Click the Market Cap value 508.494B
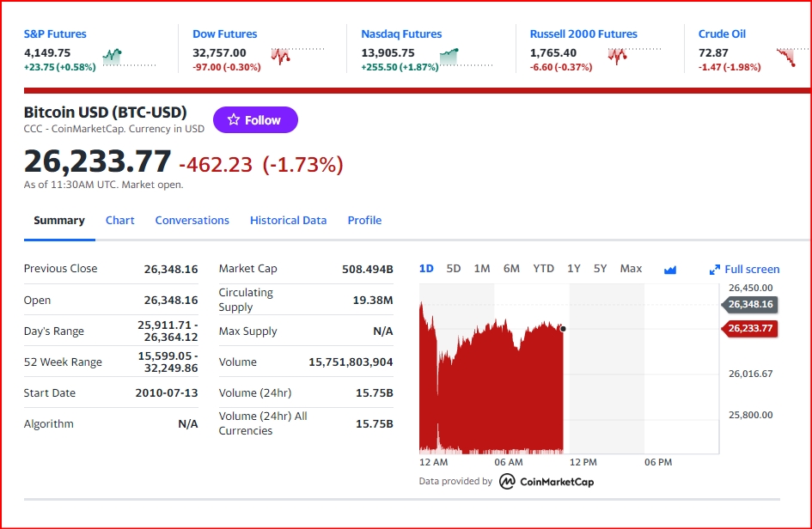This screenshot has width=812, height=529. (368, 269)
